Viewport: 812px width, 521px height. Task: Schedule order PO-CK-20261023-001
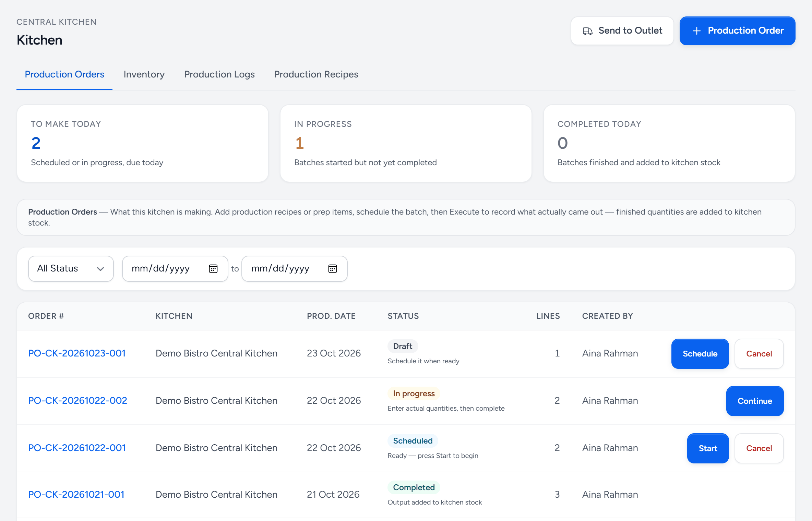coord(700,354)
